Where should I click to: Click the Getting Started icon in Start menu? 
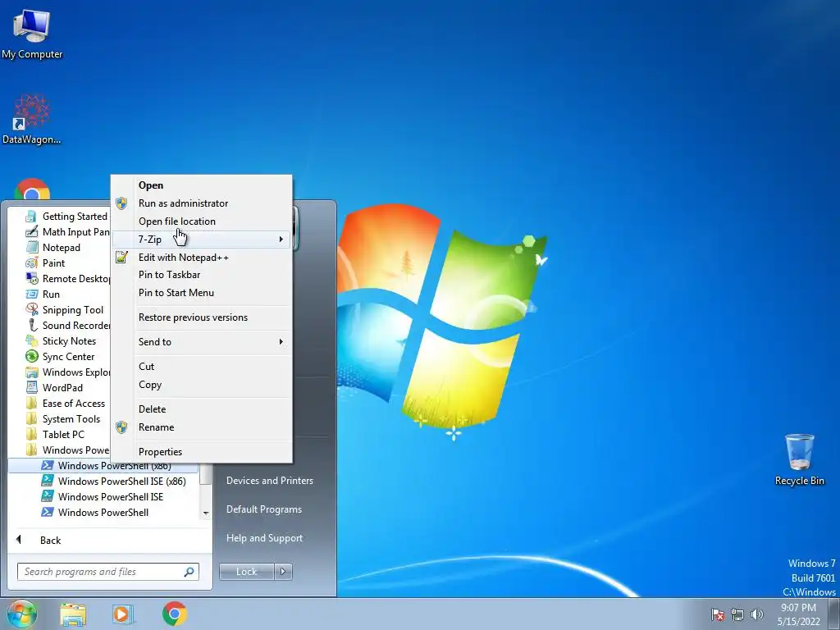(32, 217)
